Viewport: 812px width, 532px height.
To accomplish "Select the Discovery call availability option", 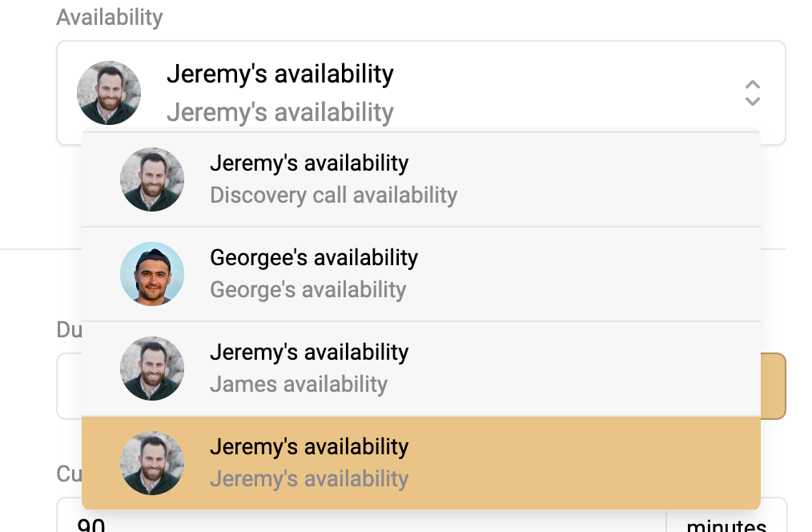I will click(421, 179).
